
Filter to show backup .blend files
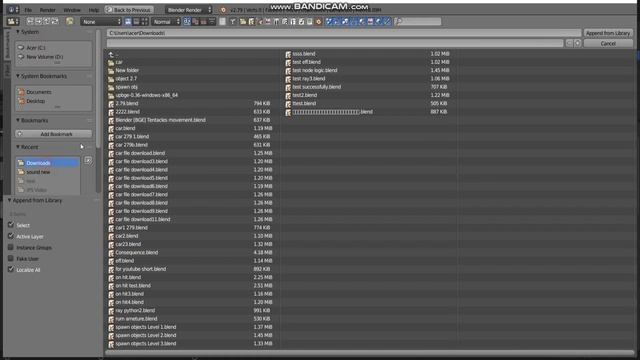pyautogui.click(x=260, y=21)
